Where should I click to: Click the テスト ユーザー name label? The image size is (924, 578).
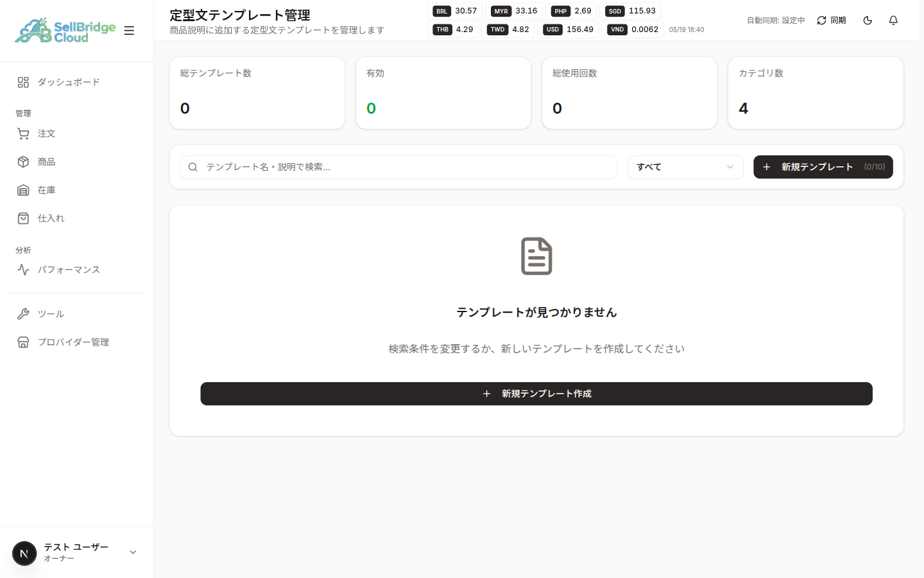click(x=76, y=547)
